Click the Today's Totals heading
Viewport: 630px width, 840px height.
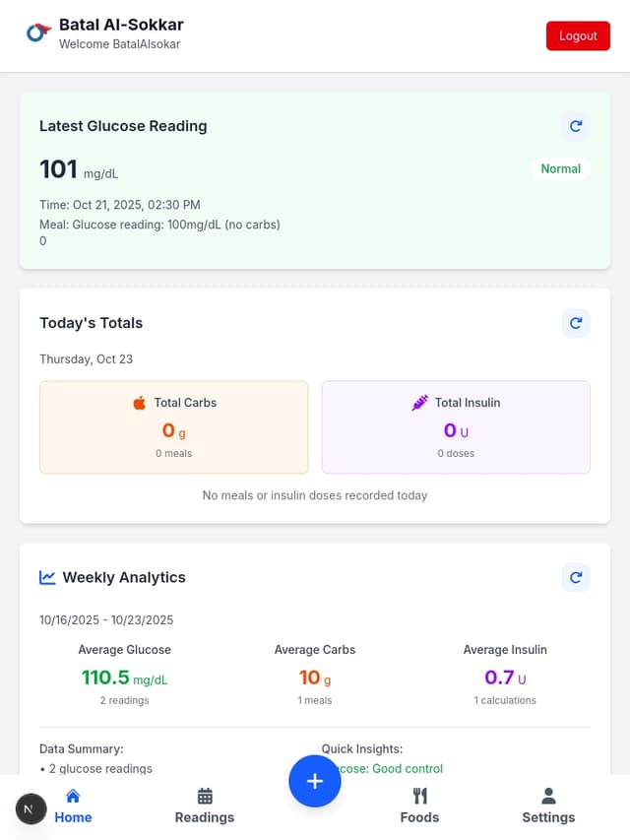click(92, 323)
